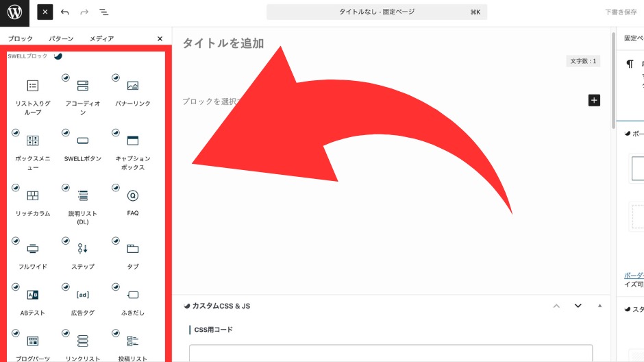This screenshot has width=644, height=362.
Task: Insert the 広告タグ block
Action: pyautogui.click(x=82, y=300)
